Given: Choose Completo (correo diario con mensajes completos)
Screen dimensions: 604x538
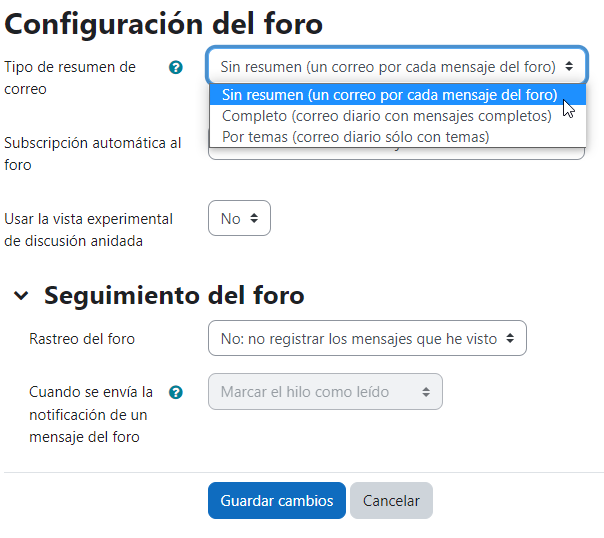Looking at the screenshot, I should coord(386,116).
